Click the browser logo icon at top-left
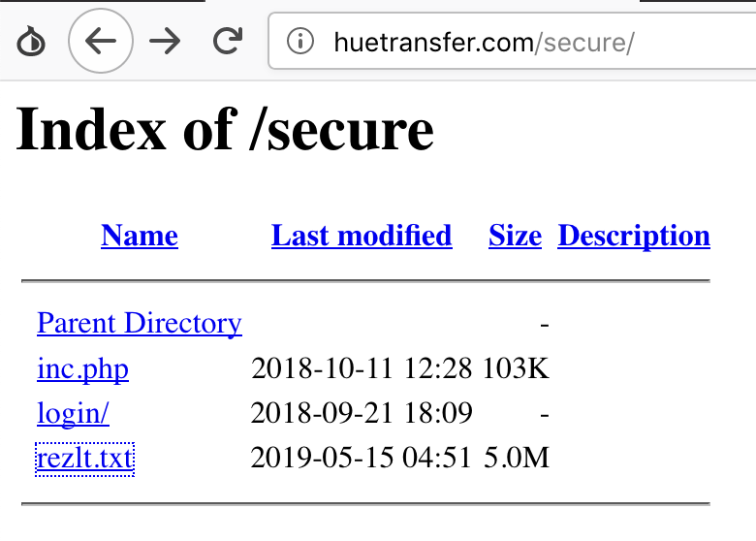 (x=32, y=42)
